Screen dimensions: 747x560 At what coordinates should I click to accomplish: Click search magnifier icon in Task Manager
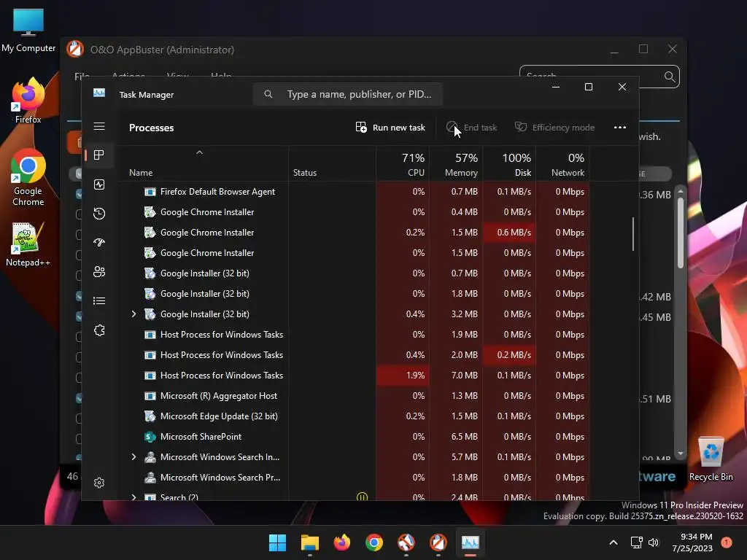[x=268, y=94]
